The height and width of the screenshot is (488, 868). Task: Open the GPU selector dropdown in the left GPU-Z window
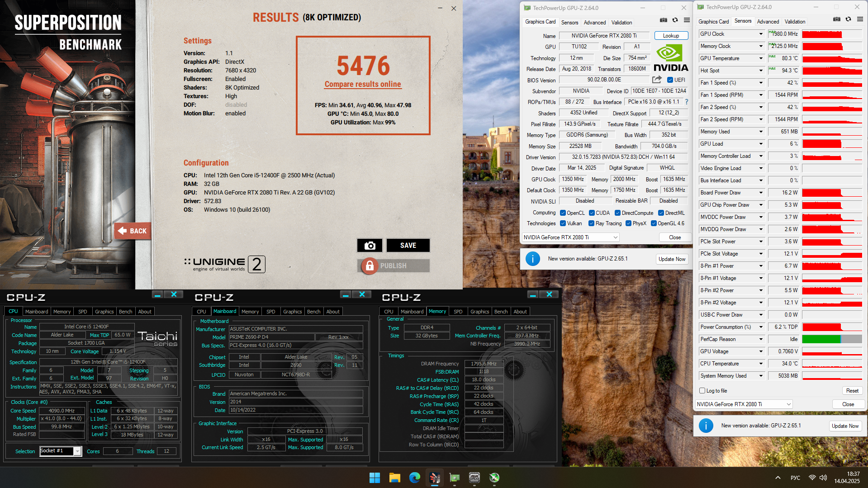570,237
